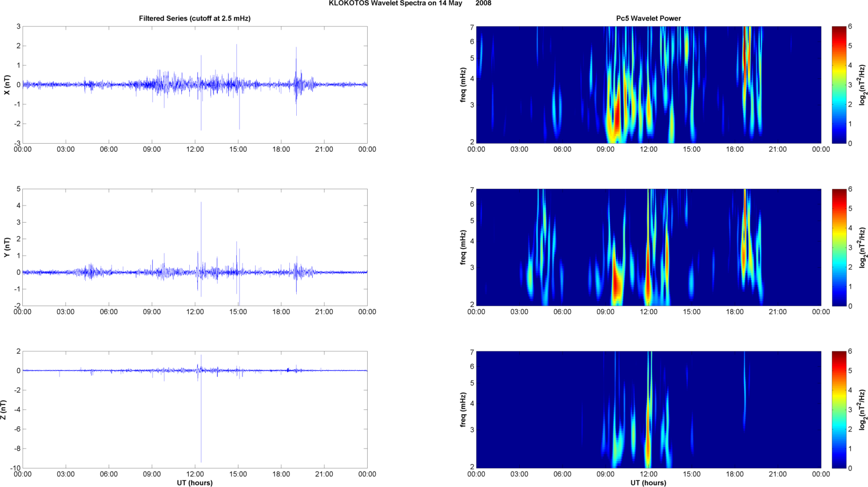868x487 pixels.
Task: Click the 'Pc5 Wavelet Power' title
Action: click(x=648, y=18)
